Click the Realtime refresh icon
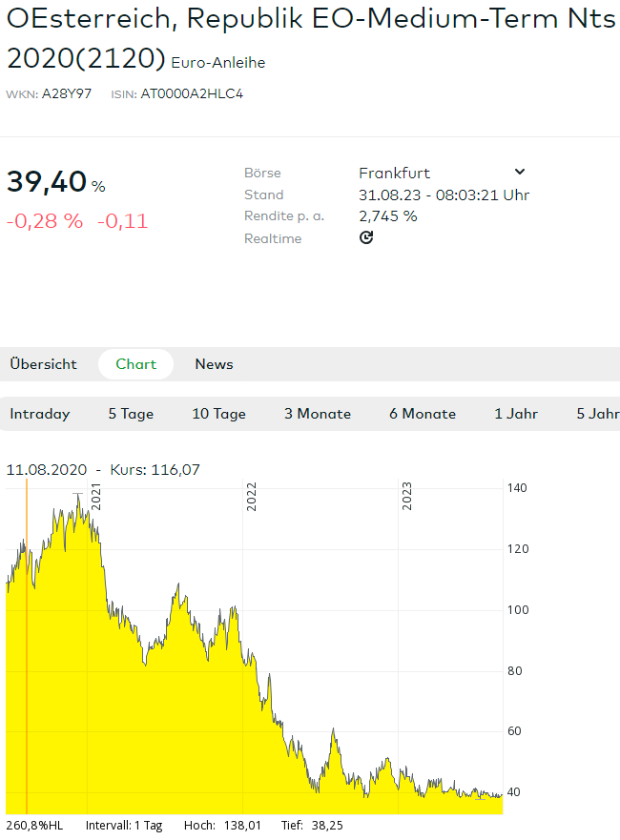 (x=366, y=237)
